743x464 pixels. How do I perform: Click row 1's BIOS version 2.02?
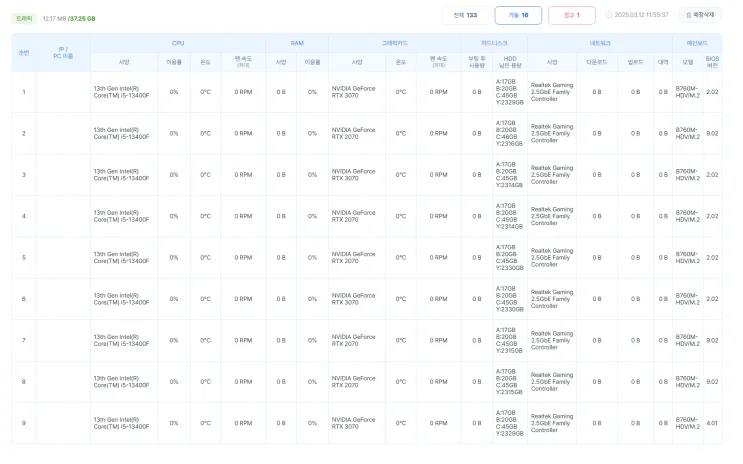coord(712,92)
